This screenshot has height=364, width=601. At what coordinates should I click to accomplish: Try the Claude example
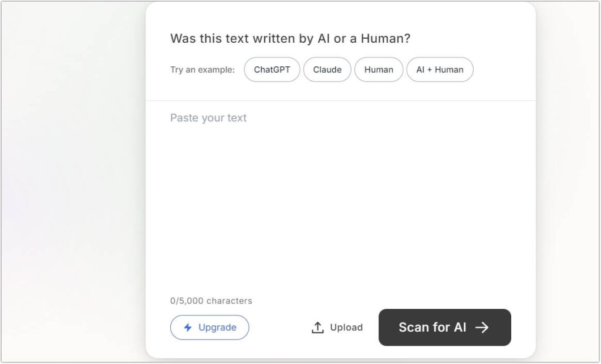[327, 70]
